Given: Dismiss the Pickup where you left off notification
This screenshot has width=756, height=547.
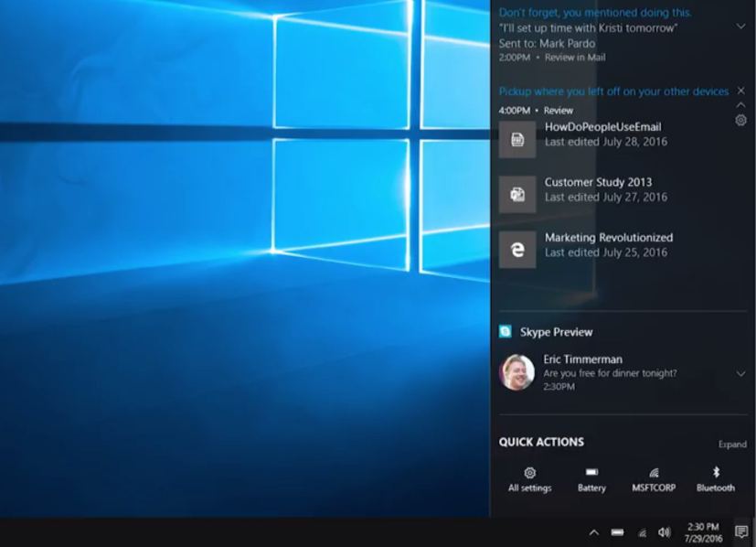Looking at the screenshot, I should pos(740,91).
